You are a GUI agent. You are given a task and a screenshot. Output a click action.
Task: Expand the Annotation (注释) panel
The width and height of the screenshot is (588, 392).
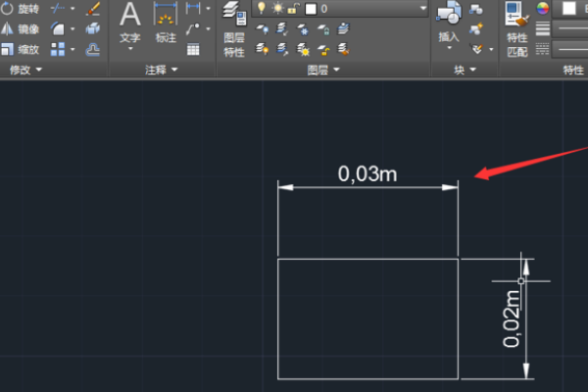click(162, 71)
